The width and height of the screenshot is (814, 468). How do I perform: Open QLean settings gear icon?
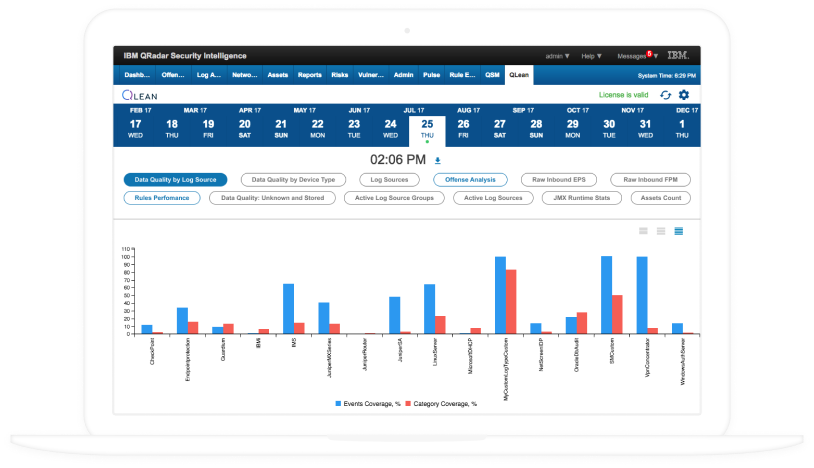click(x=684, y=95)
